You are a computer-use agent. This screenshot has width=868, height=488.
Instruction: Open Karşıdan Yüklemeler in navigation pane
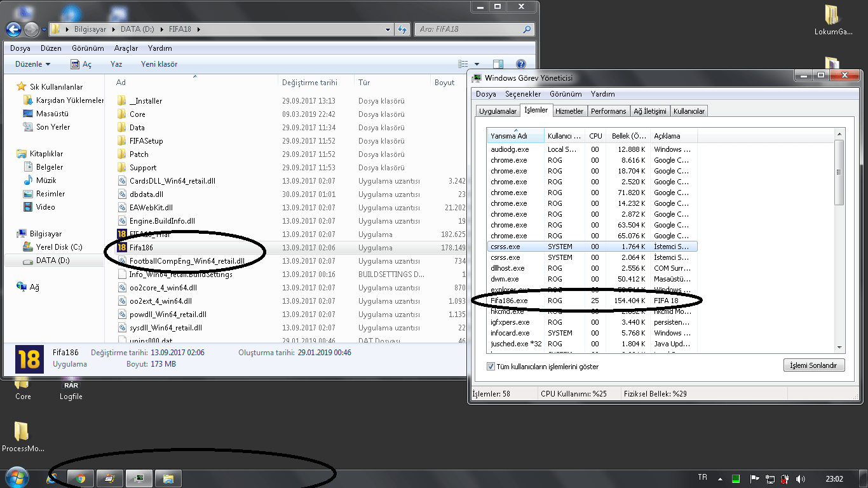click(63, 100)
